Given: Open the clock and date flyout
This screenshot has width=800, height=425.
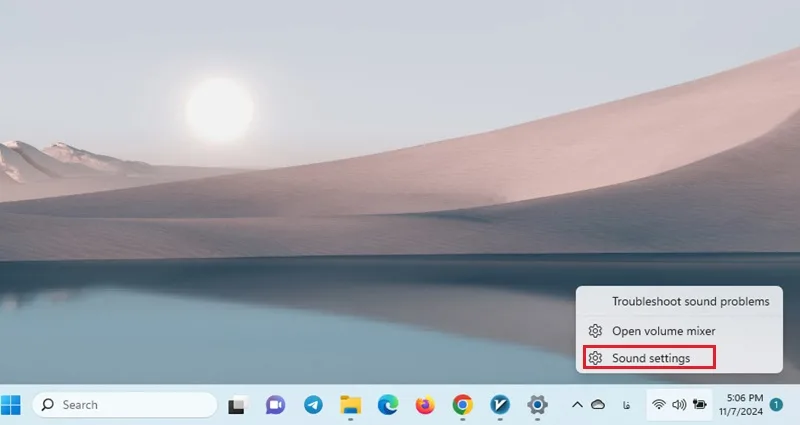Looking at the screenshot, I should (742, 405).
